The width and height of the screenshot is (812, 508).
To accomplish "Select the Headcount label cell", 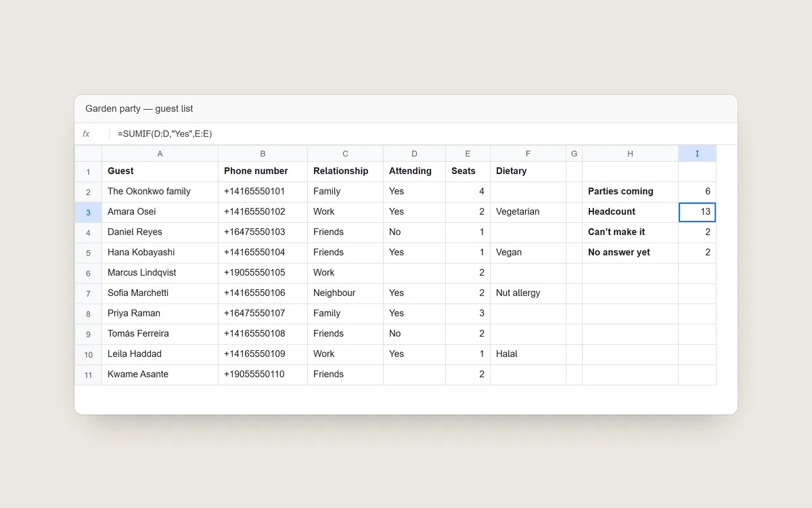I will point(630,212).
